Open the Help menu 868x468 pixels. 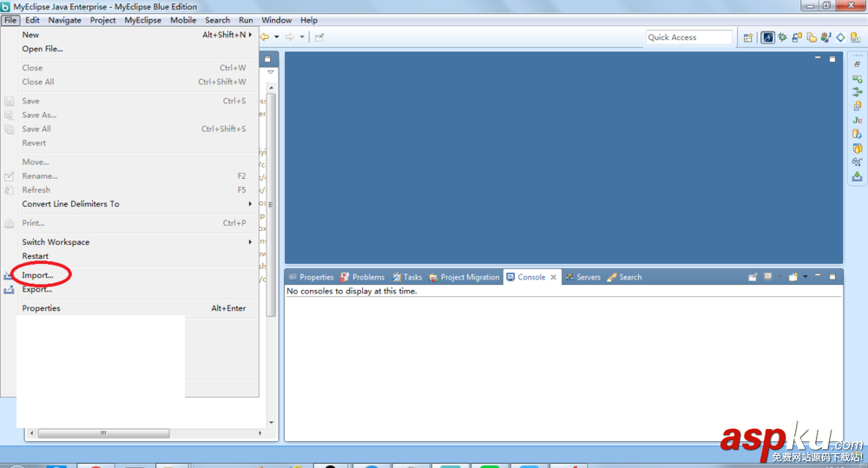(x=309, y=20)
